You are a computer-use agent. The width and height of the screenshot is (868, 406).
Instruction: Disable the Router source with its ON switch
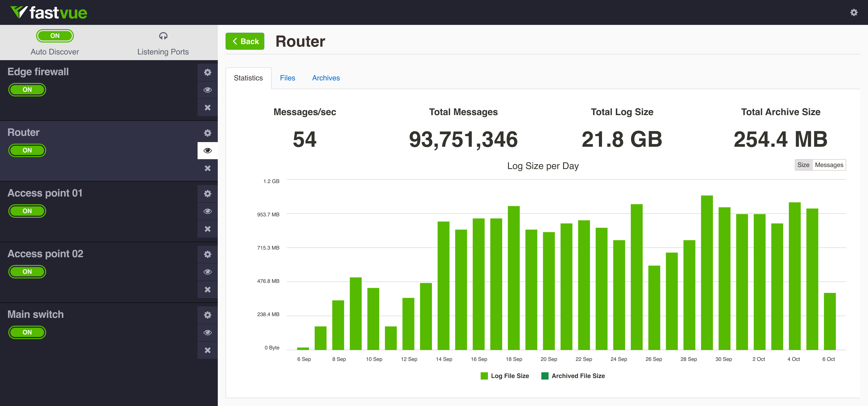point(27,150)
